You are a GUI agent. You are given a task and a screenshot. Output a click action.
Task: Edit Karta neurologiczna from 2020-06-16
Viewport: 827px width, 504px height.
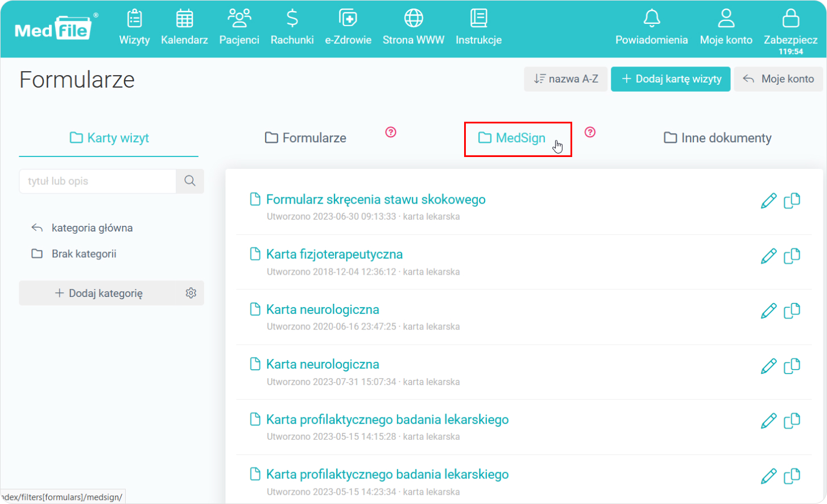click(x=768, y=311)
